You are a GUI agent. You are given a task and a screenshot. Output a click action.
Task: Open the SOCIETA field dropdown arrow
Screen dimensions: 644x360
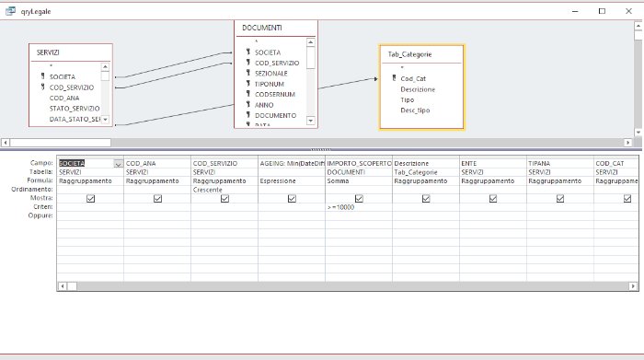tap(118, 164)
